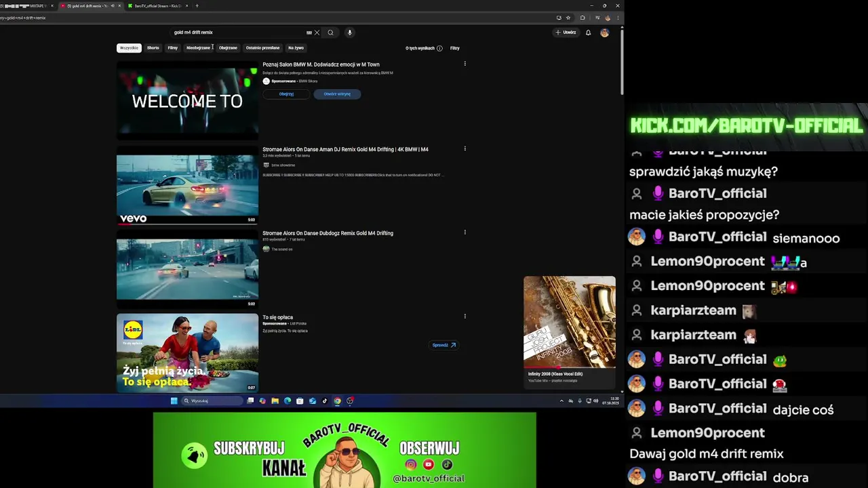This screenshot has width=868, height=488.
Task: Open Dubdogz Remix video thumbnail
Action: tap(187, 269)
